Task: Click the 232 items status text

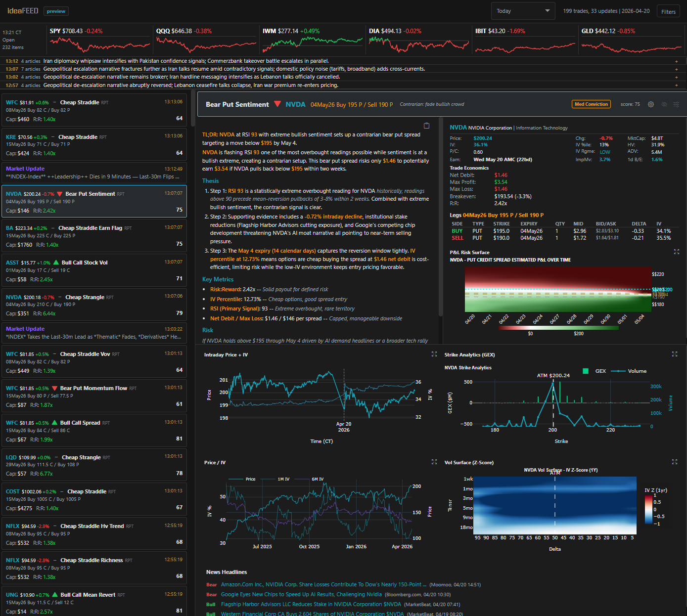Action: 13,47
